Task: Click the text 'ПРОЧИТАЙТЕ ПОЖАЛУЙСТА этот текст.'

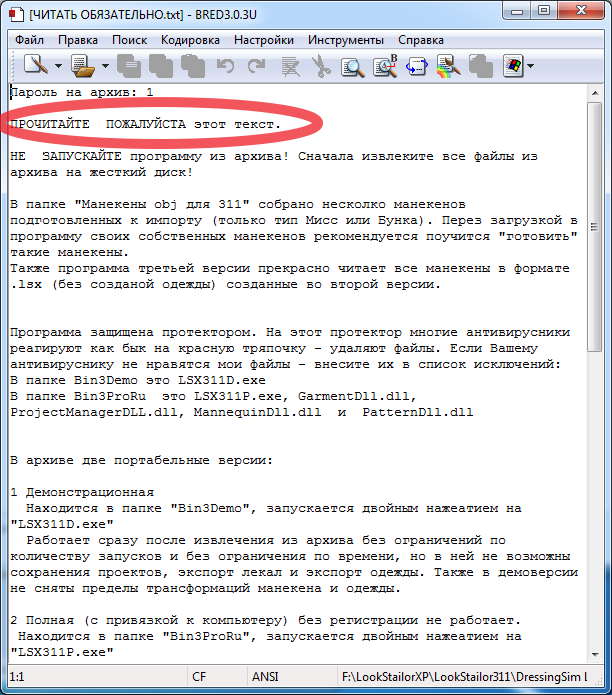Action: [145, 125]
